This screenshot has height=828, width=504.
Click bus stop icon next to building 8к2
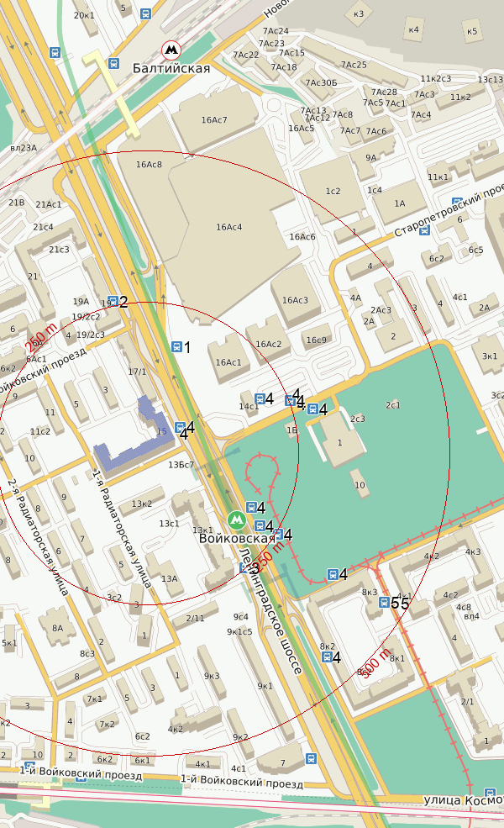coord(325,657)
